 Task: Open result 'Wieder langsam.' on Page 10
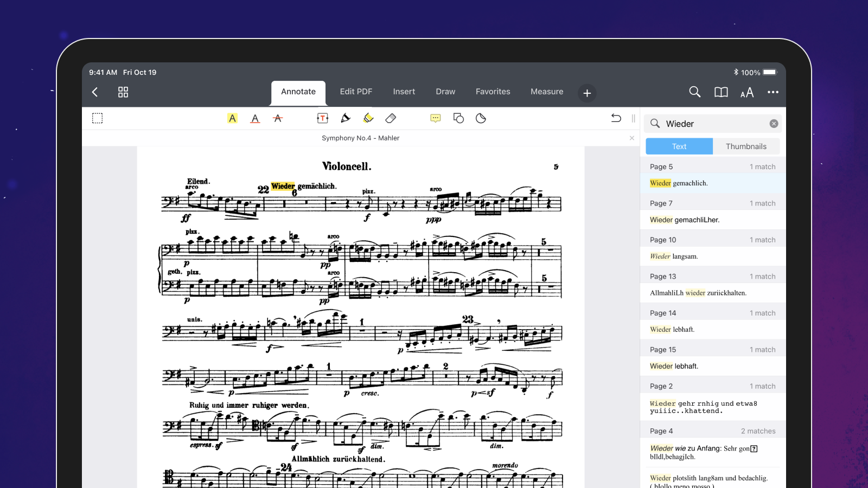(713, 256)
